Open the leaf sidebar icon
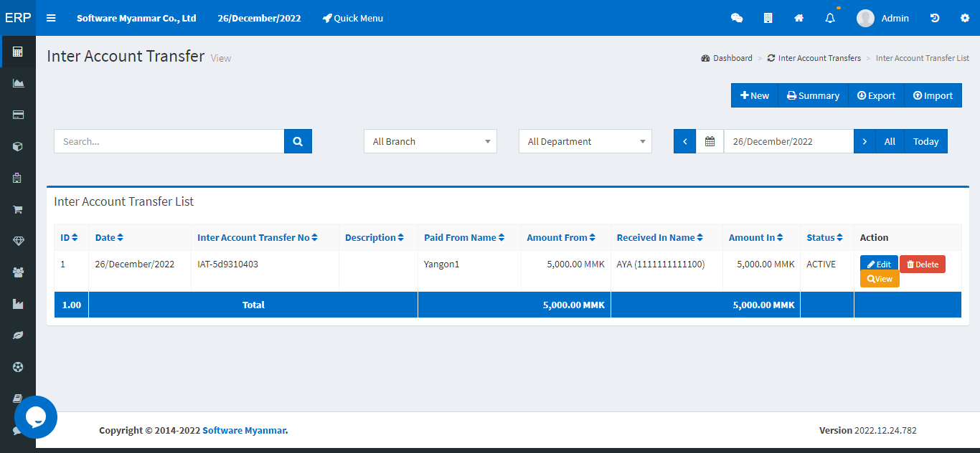This screenshot has height=453, width=980. (18, 335)
